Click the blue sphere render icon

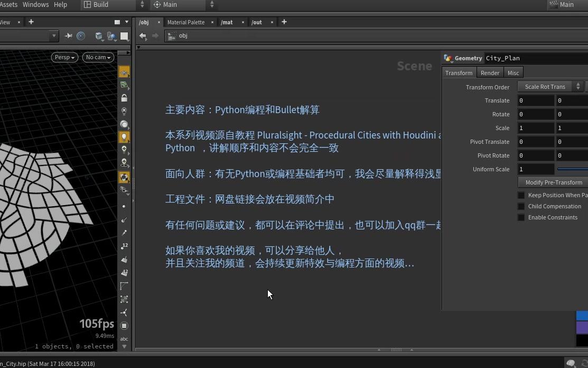pos(111,36)
